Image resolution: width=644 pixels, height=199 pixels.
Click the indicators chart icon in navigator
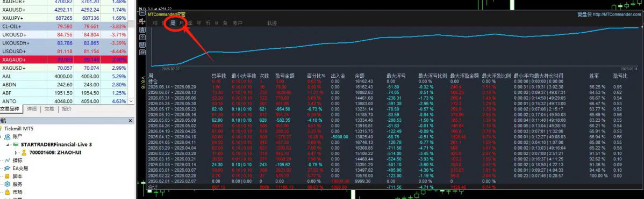8,160
